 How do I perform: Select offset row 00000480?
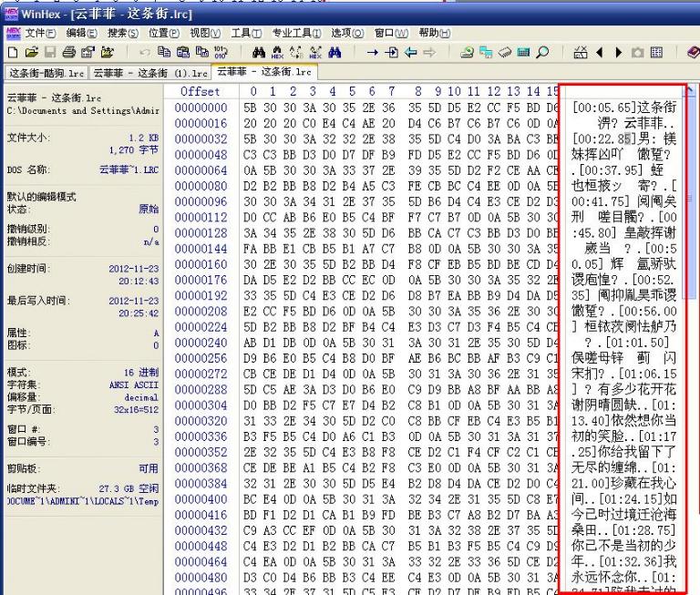(x=201, y=578)
